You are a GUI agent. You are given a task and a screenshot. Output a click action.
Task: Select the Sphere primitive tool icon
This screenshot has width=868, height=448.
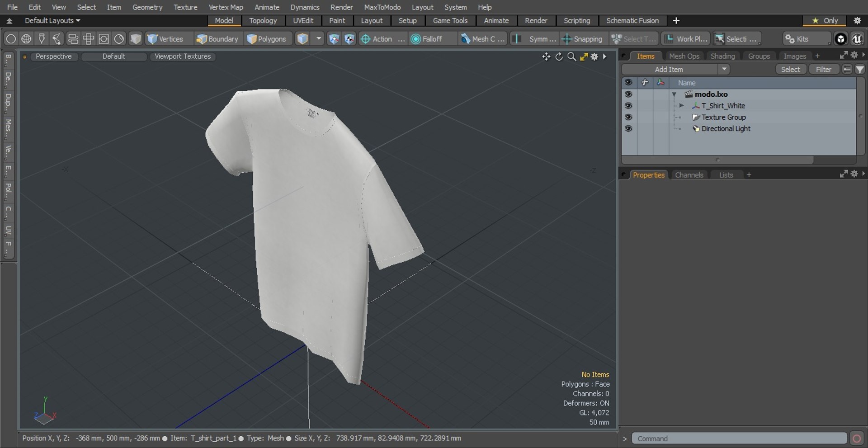[11, 39]
